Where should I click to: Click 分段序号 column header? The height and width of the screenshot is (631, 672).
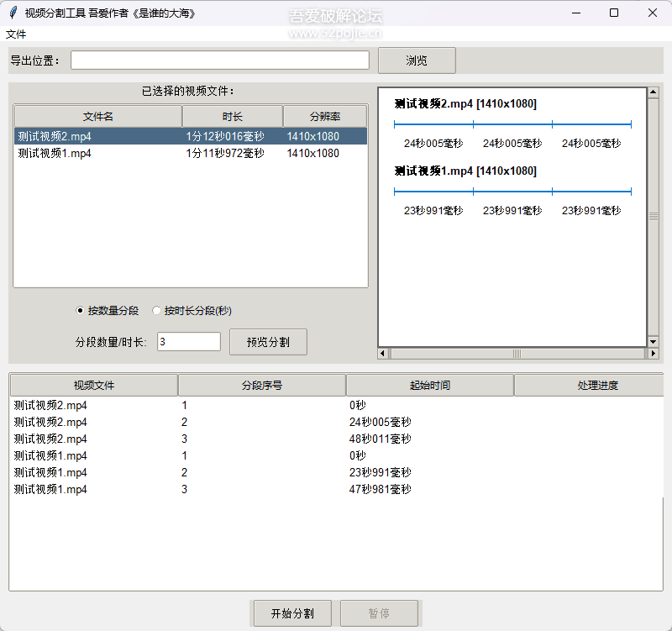(x=262, y=386)
